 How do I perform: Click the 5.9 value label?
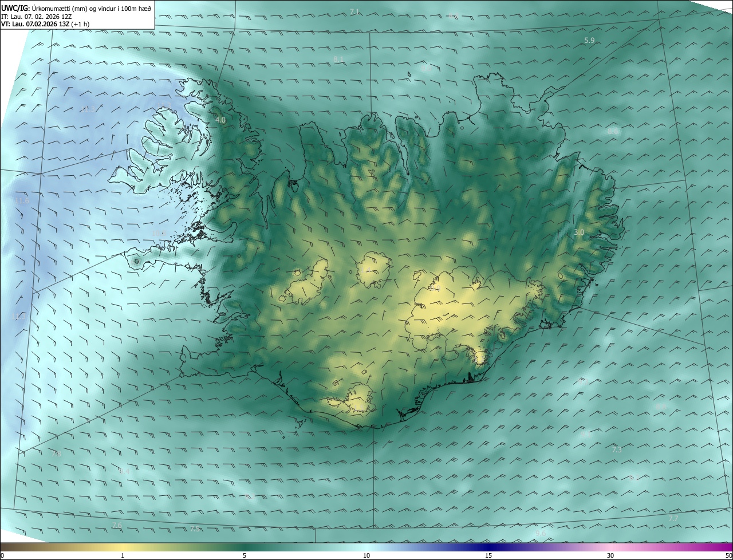tap(589, 41)
